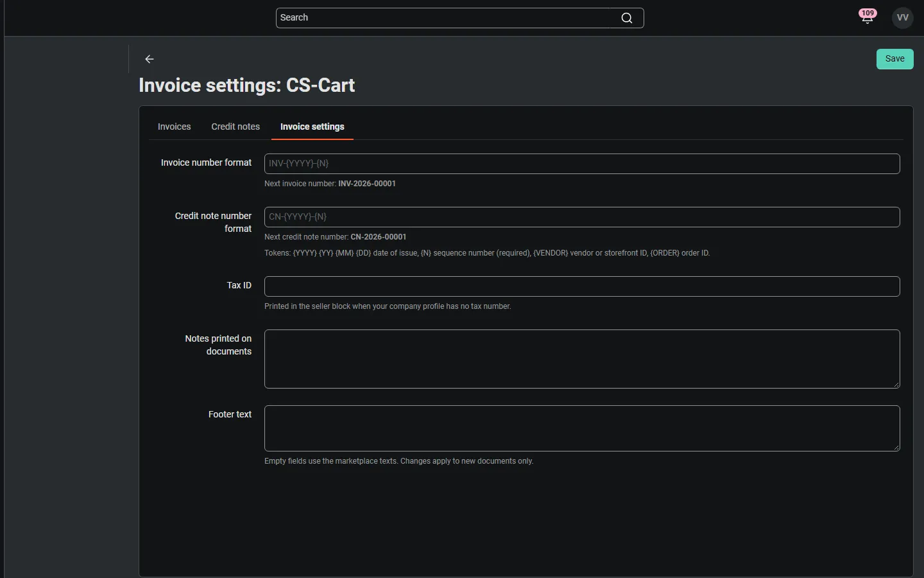Image resolution: width=924 pixels, height=578 pixels.
Task: Click the Invoice settings: CS-Cart heading
Action: 247,85
